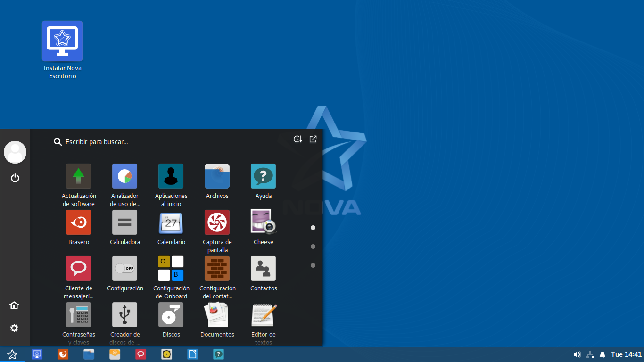Open settings gear in the menu sidebar
This screenshot has height=362, width=644.
click(x=14, y=328)
